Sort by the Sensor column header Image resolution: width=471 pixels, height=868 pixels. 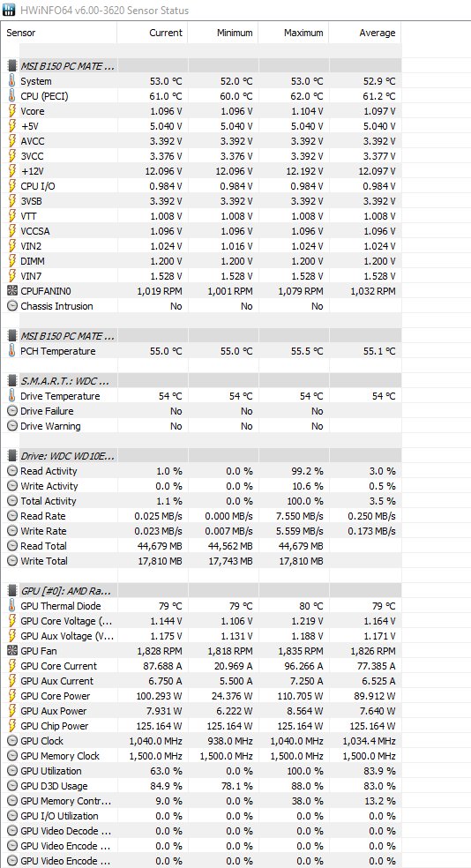point(59,33)
